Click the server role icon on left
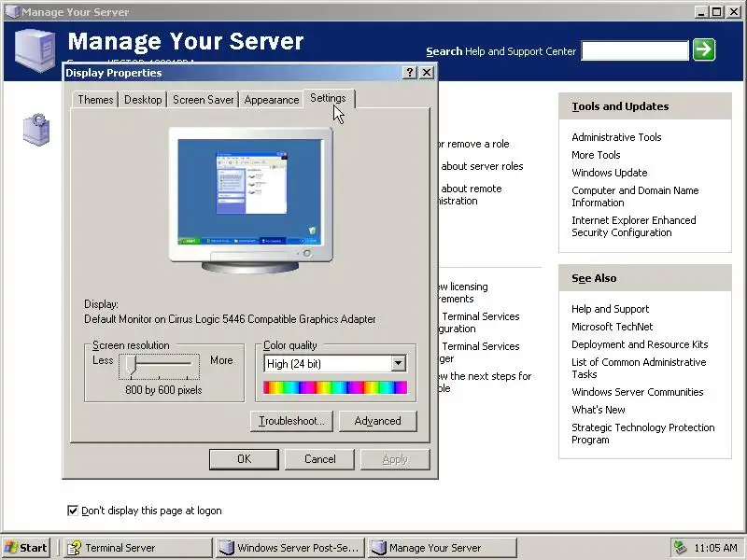The height and width of the screenshot is (560, 747). 36,129
